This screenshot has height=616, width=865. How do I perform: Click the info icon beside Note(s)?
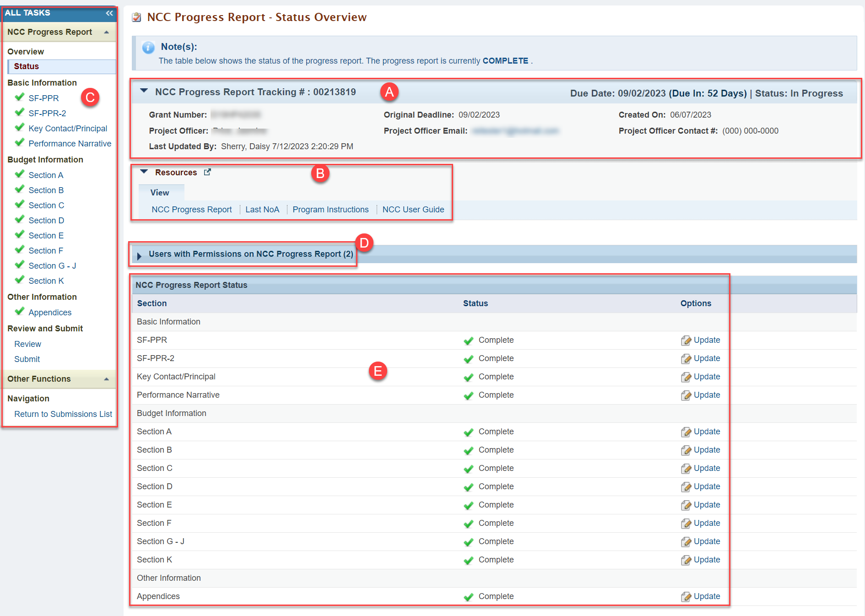tap(148, 47)
